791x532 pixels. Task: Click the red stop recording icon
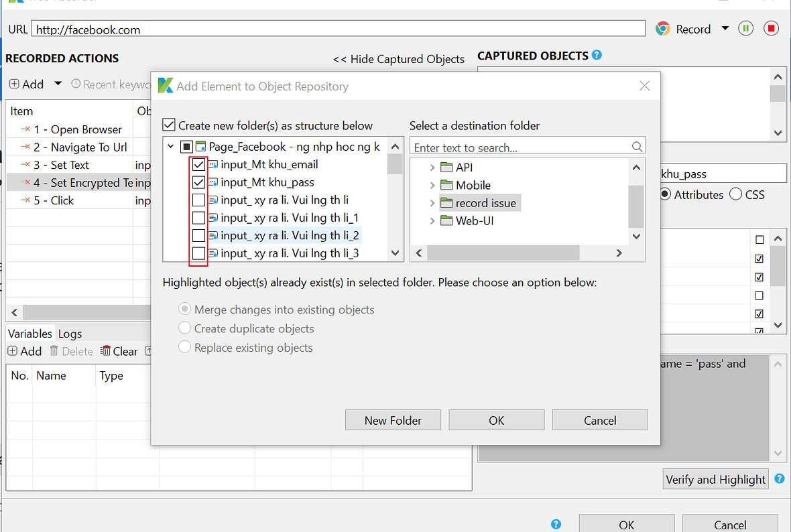pos(771,29)
